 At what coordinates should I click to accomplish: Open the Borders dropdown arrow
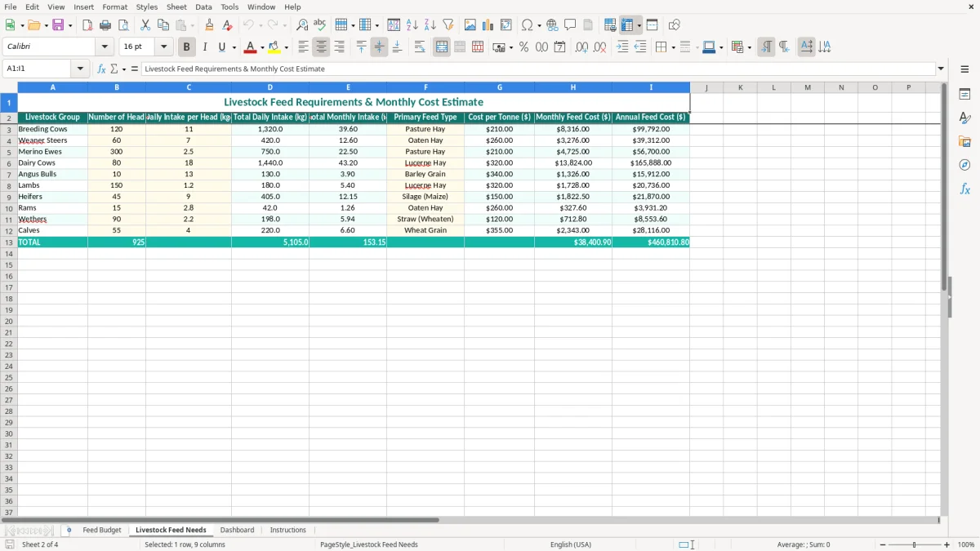673,47
